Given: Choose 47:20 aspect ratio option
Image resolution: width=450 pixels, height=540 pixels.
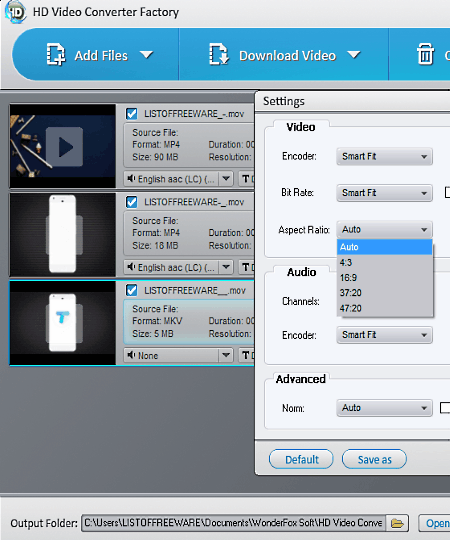Looking at the screenshot, I should pyautogui.click(x=384, y=308).
